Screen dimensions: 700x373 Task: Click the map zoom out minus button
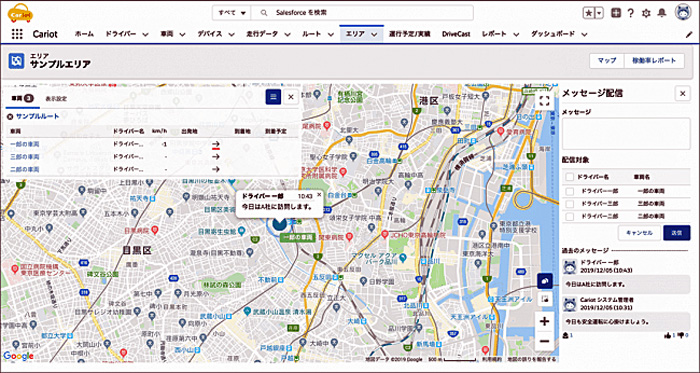[x=545, y=341]
